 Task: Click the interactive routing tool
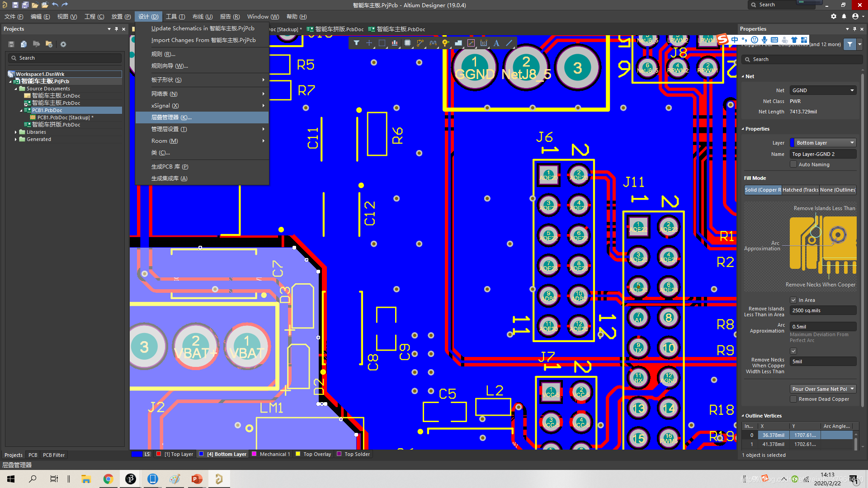(420, 43)
